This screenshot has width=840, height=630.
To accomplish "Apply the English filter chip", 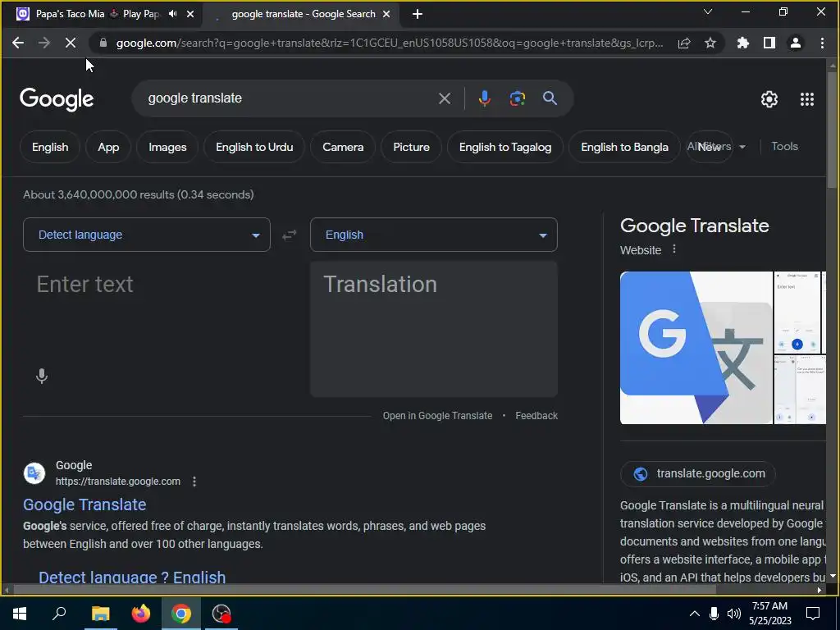I will (50, 147).
